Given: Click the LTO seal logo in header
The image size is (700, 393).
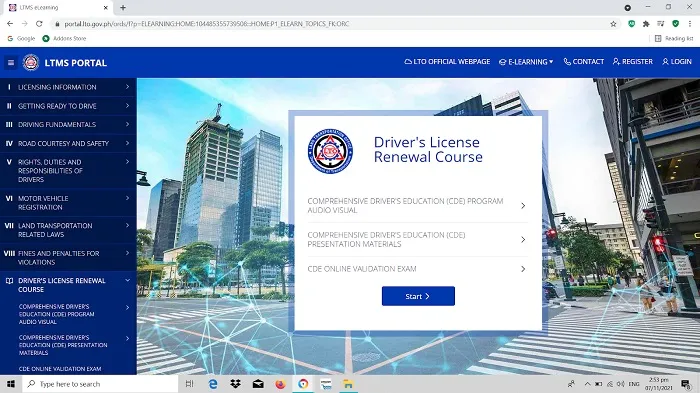Looking at the screenshot, I should [x=31, y=63].
